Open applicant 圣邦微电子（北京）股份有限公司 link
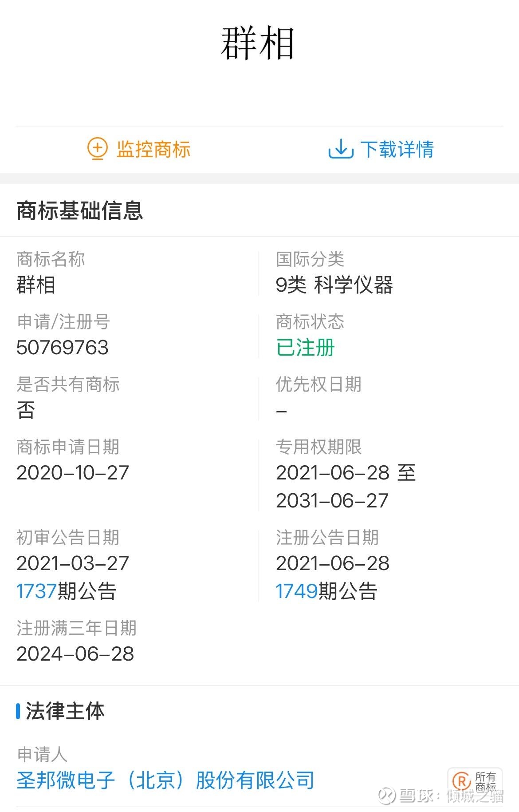Screen dimensions: 519x812 coord(165,780)
